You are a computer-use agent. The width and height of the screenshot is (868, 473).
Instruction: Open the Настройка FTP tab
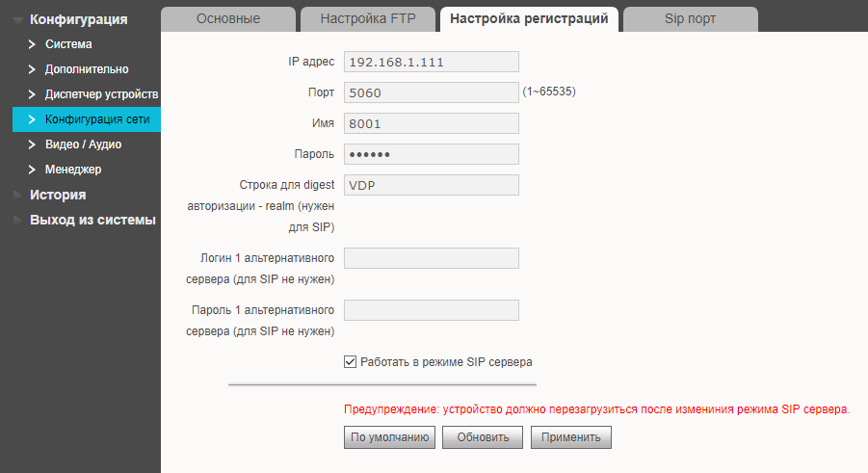tap(368, 19)
